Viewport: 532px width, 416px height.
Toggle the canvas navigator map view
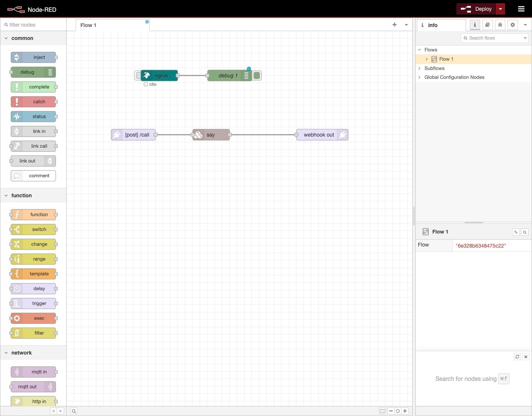tap(382, 411)
